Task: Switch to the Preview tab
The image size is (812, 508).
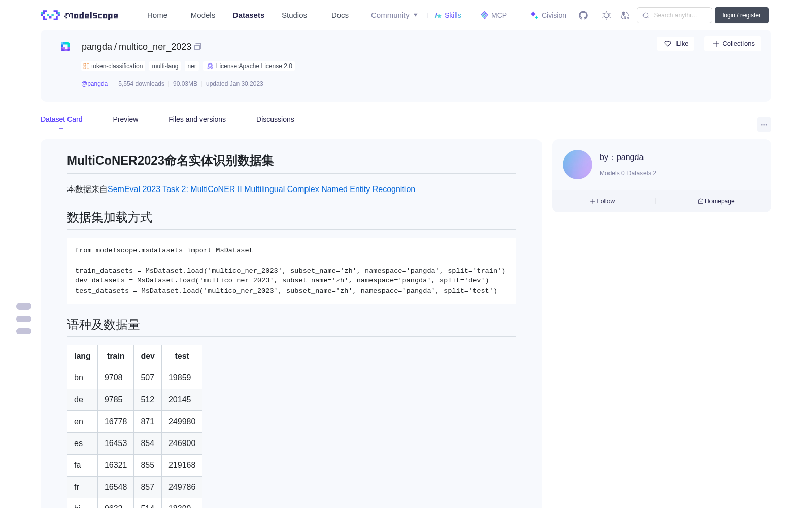Action: (125, 119)
